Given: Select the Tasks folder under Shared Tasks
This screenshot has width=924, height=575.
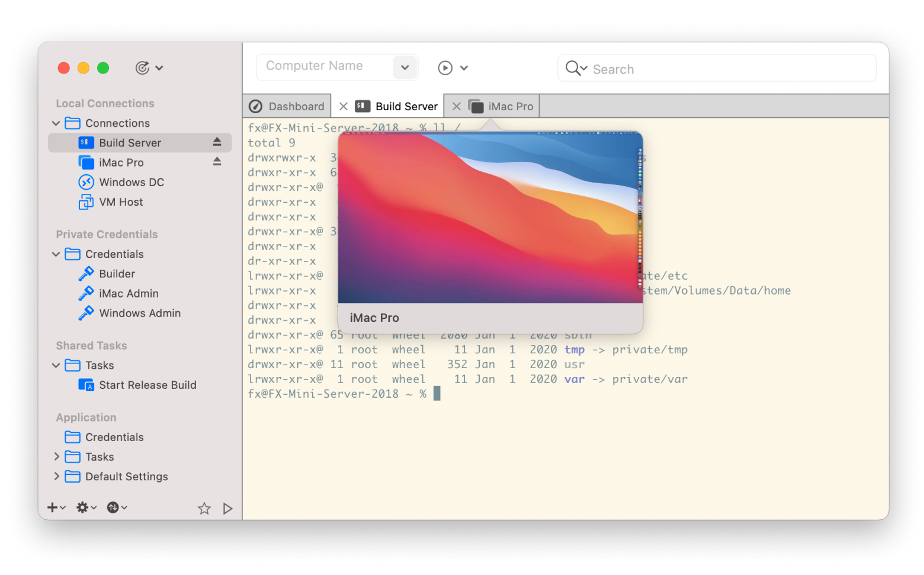Looking at the screenshot, I should 100,366.
